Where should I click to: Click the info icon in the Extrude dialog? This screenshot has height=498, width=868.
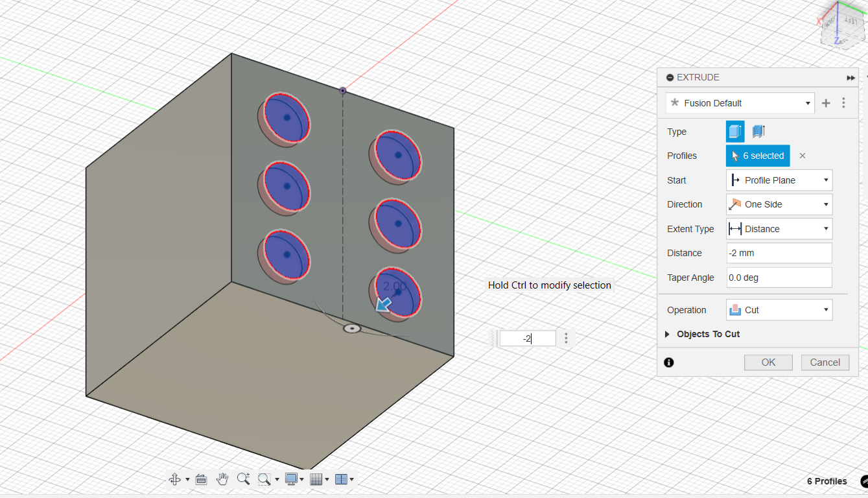tap(669, 362)
